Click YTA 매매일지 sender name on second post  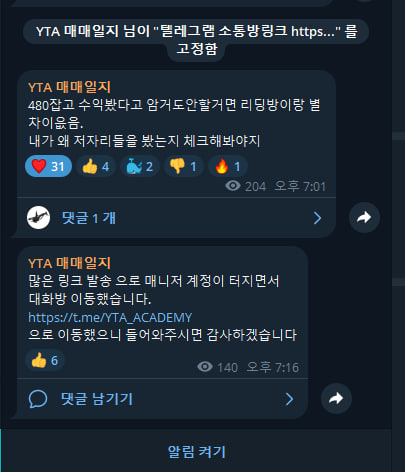69,263
